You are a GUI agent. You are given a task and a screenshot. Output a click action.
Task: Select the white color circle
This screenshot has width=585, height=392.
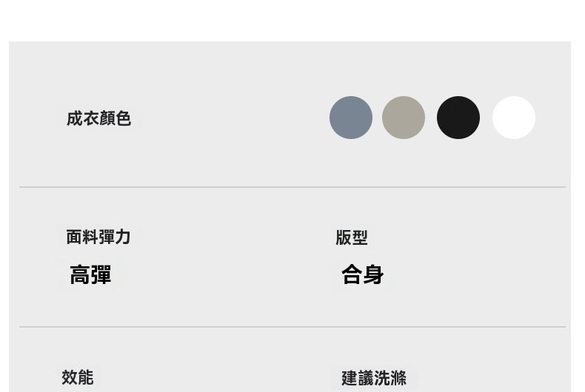(x=514, y=118)
